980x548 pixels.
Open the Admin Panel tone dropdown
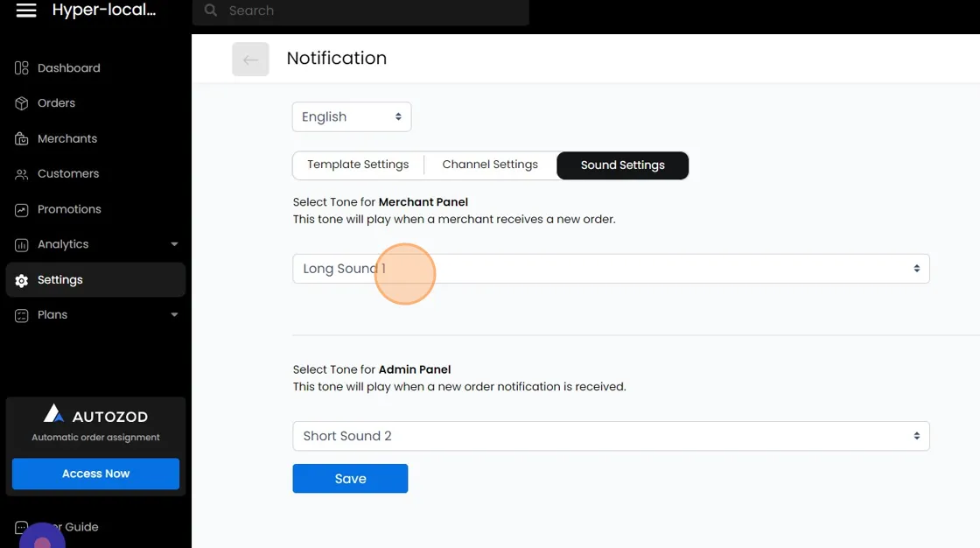tap(611, 436)
